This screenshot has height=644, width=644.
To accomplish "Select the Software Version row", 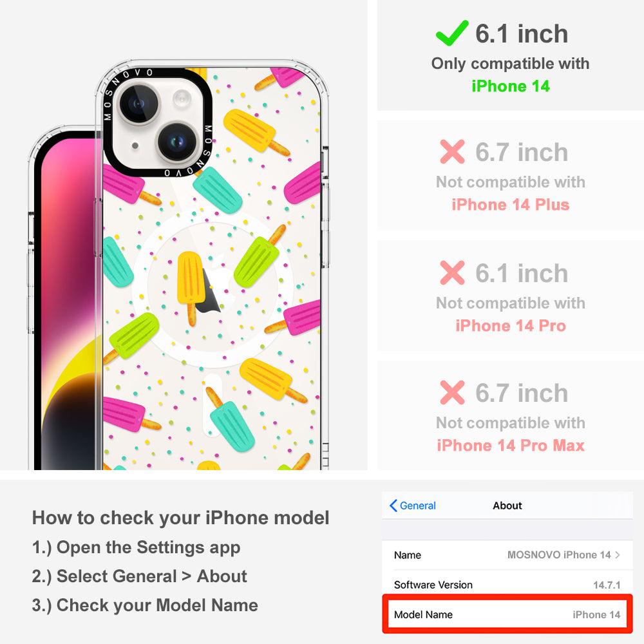I will tap(507, 585).
